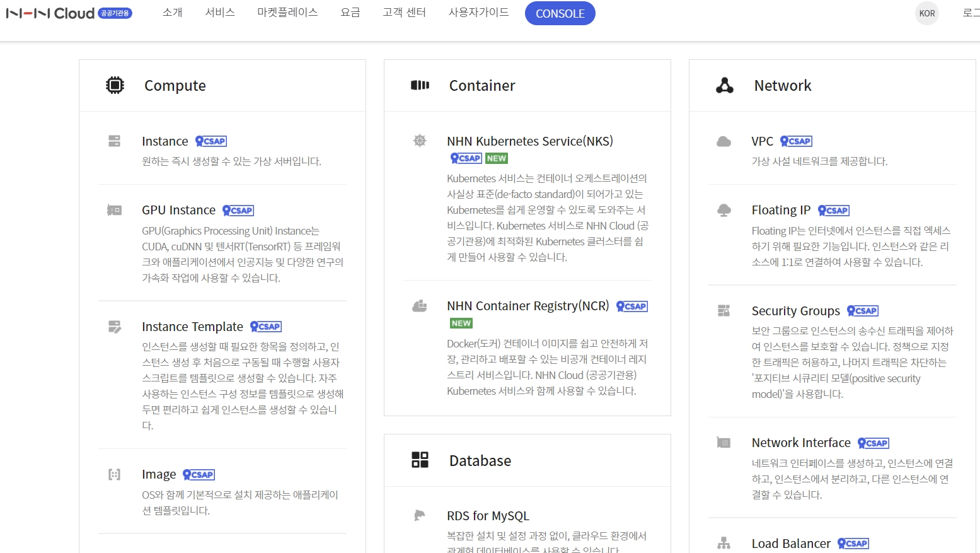This screenshot has height=553, width=980.
Task: Click the CSAP badge next to GPU Instance
Action: click(x=238, y=210)
